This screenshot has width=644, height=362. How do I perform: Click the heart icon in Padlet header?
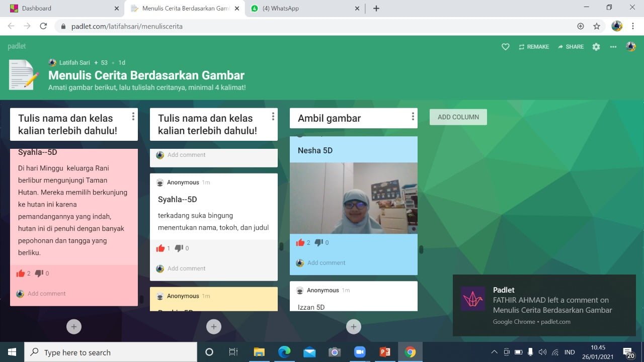(x=506, y=47)
